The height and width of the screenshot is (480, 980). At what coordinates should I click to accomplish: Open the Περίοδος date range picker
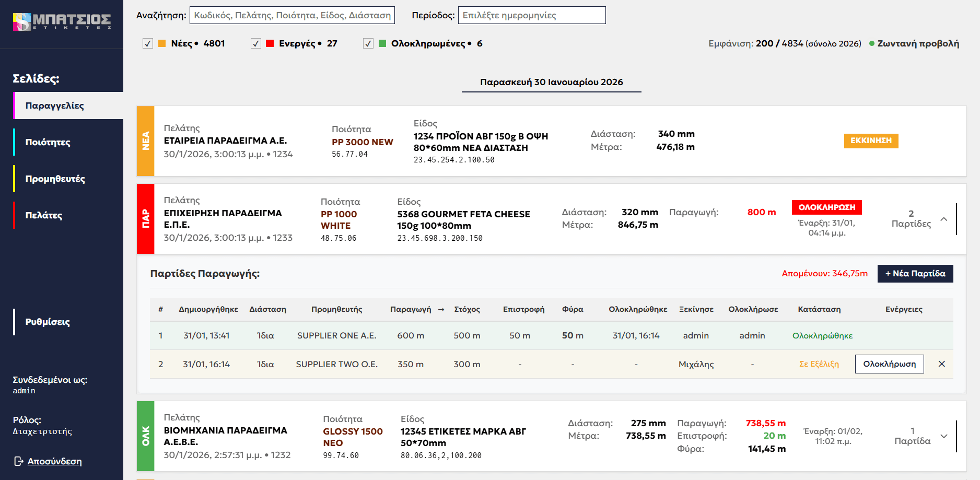pyautogui.click(x=531, y=15)
